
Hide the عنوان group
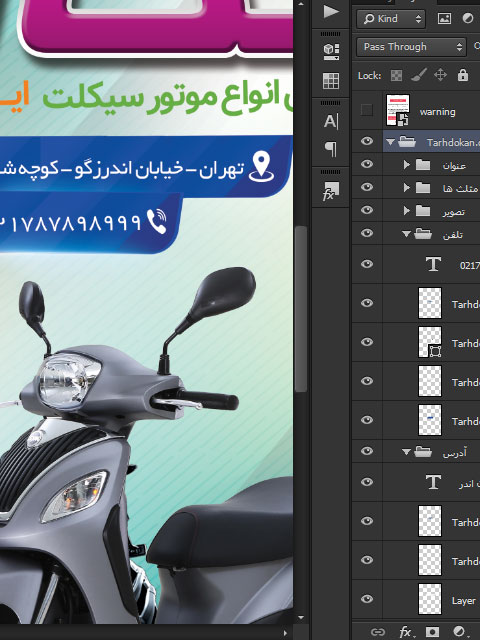(x=367, y=164)
